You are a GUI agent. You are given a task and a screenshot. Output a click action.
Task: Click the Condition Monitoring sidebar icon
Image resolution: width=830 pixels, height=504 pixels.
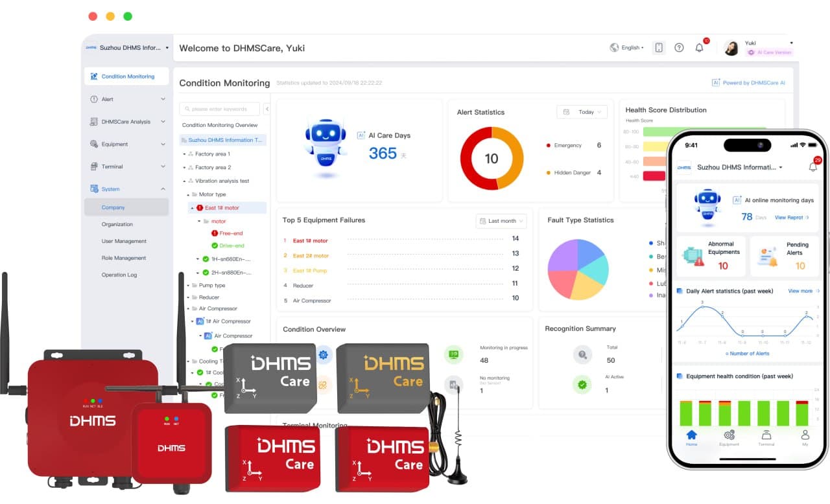[x=94, y=76]
